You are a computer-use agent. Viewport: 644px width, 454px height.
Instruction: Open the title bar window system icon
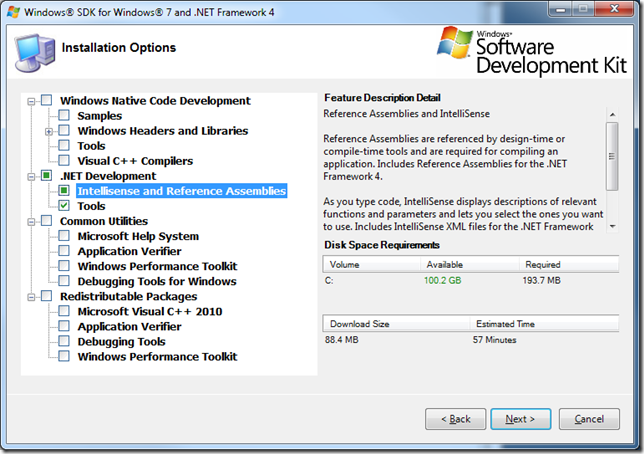[x=13, y=12]
